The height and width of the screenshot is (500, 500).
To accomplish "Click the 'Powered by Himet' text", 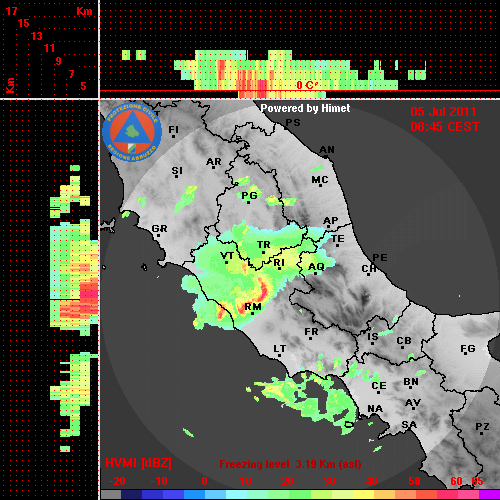I will [305, 108].
